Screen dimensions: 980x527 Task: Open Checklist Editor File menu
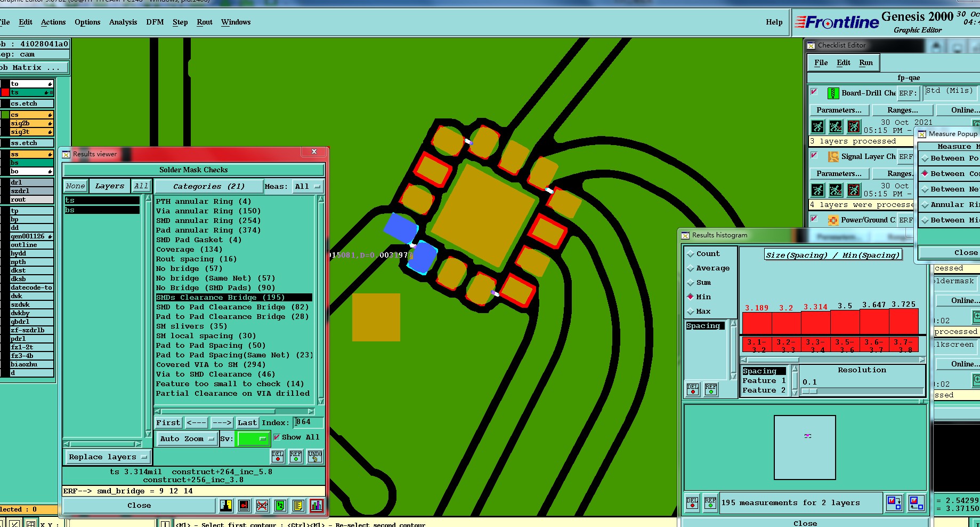(x=821, y=62)
